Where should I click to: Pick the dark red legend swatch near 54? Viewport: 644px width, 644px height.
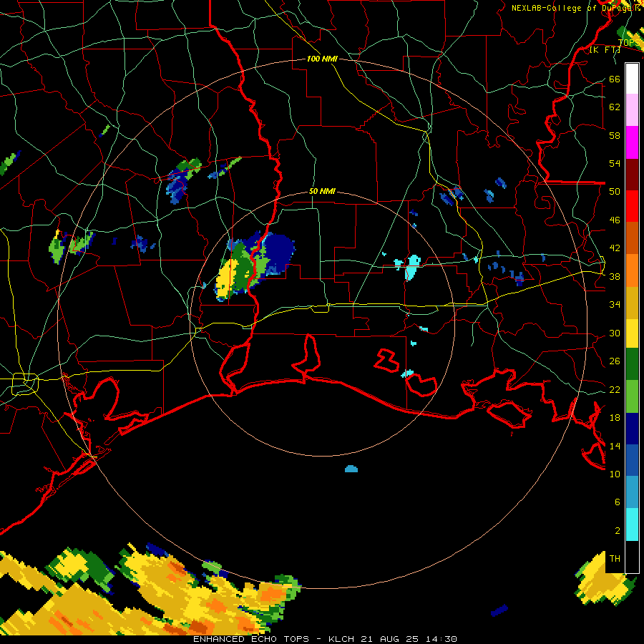pos(632,175)
